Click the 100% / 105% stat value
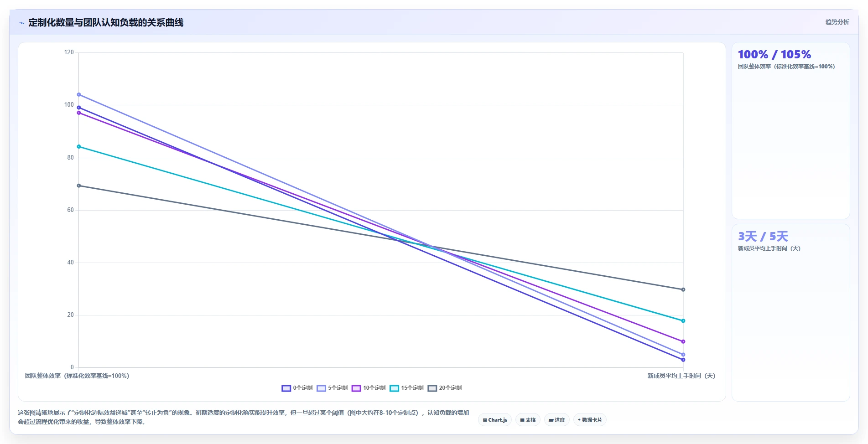868x444 pixels. [774, 54]
